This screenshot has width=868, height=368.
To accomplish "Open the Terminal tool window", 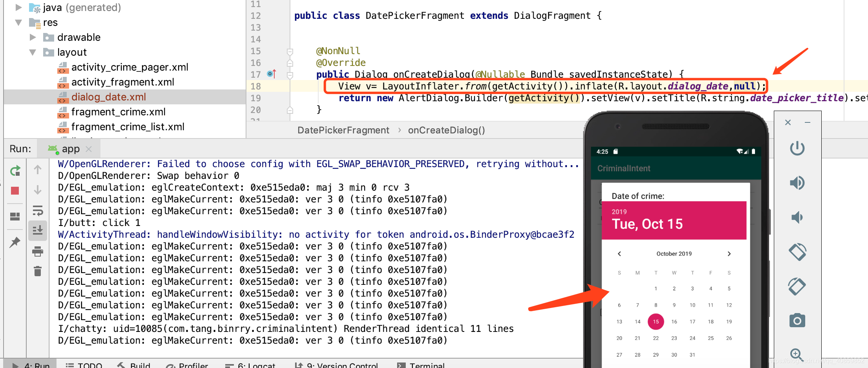I will (x=421, y=365).
